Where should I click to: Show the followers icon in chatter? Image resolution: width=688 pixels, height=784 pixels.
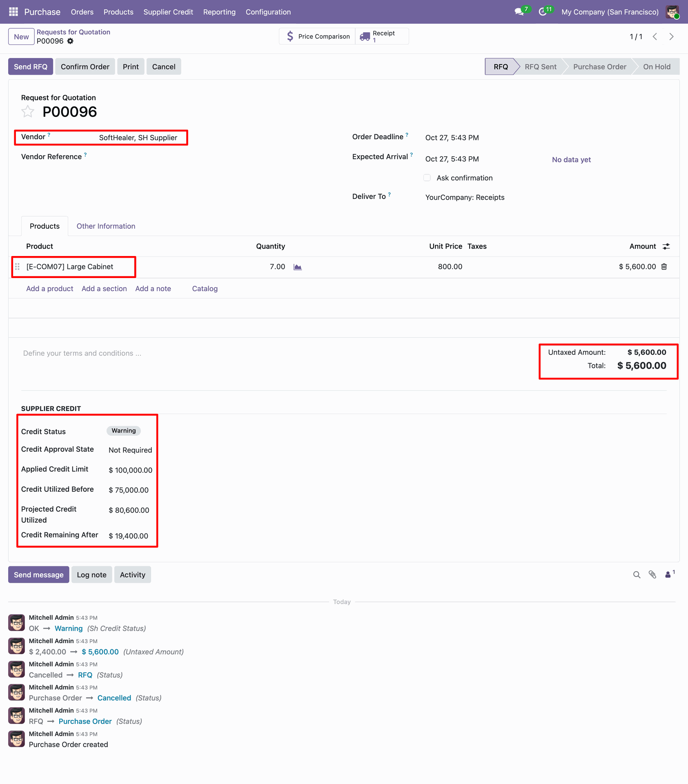coord(670,575)
